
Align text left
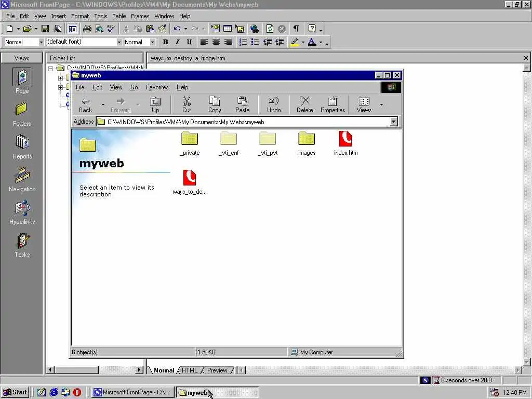click(204, 42)
